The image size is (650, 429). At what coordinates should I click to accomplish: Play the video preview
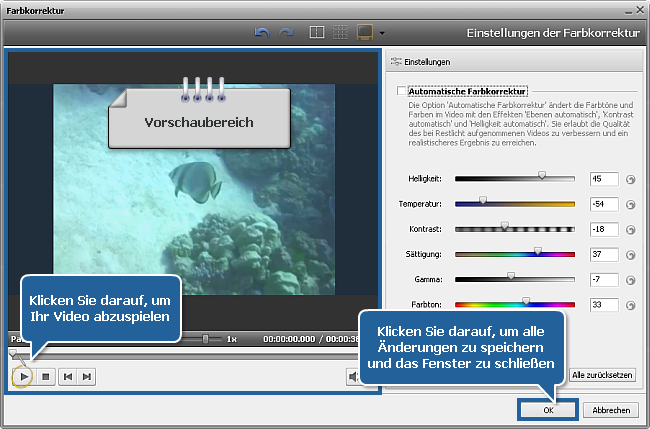pyautogui.click(x=22, y=376)
